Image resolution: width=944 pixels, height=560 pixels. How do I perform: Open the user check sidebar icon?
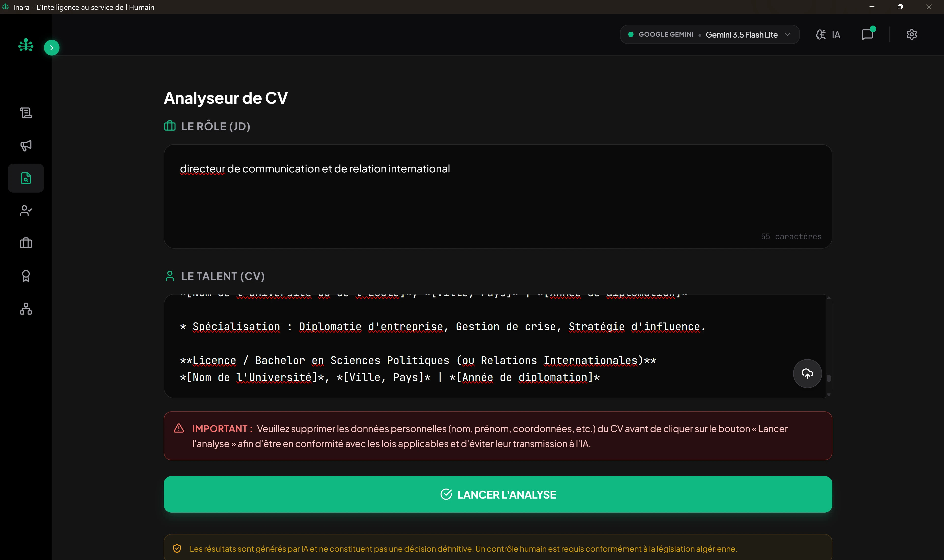coord(26,210)
